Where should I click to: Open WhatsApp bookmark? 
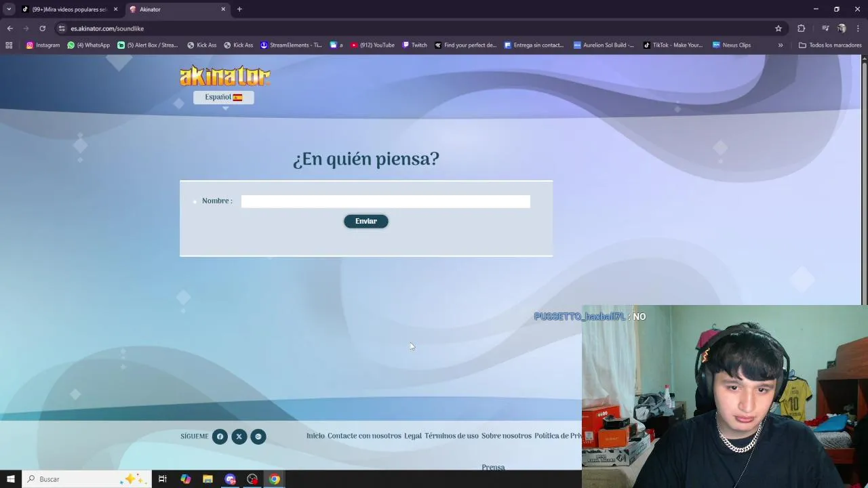tap(88, 45)
